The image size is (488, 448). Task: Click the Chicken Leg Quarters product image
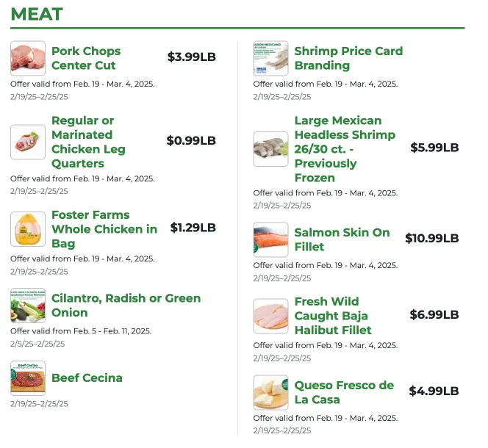(28, 142)
